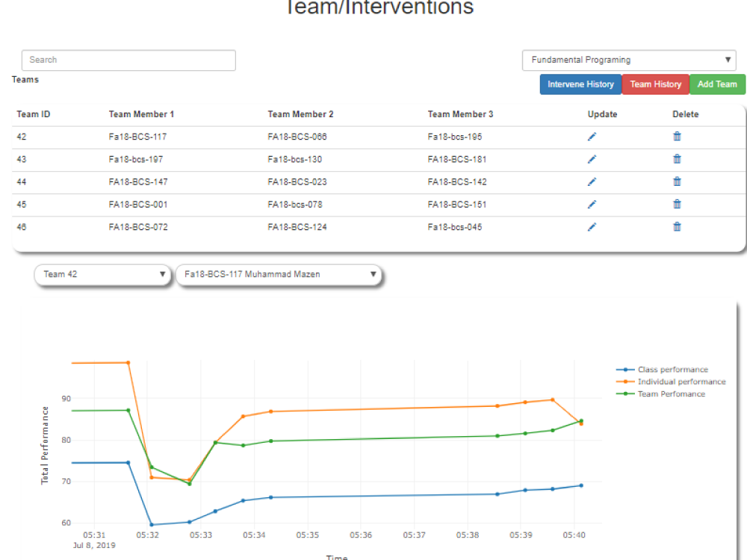
Task: Toggle Class performance series in legend
Action: click(x=662, y=370)
